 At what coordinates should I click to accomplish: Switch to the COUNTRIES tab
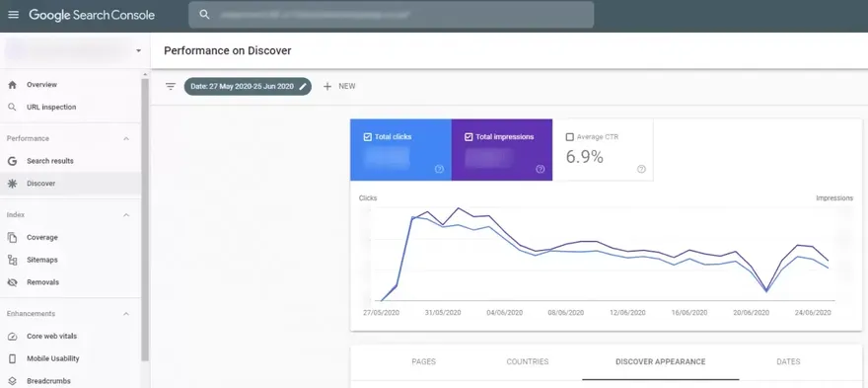tap(528, 362)
